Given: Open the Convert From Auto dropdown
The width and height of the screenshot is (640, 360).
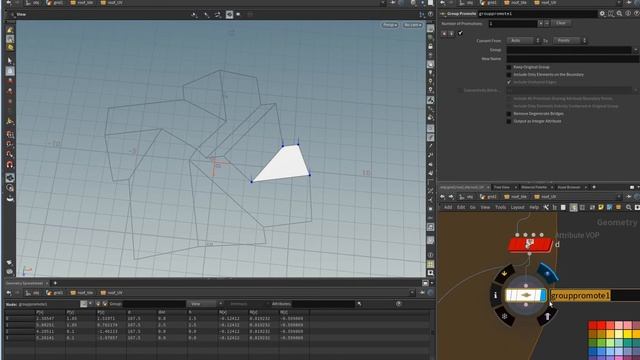Looking at the screenshot, I should click(524, 40).
